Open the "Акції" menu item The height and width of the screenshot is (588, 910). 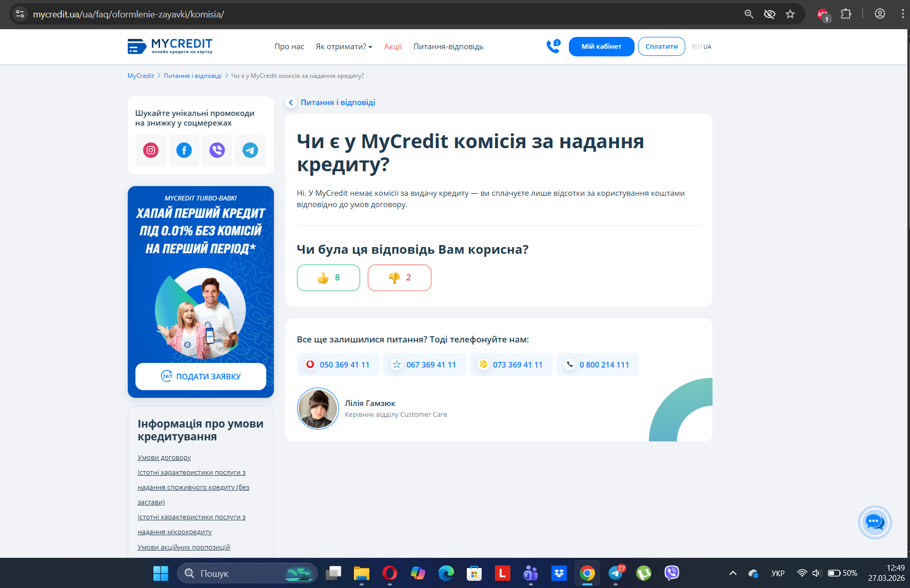tap(393, 47)
